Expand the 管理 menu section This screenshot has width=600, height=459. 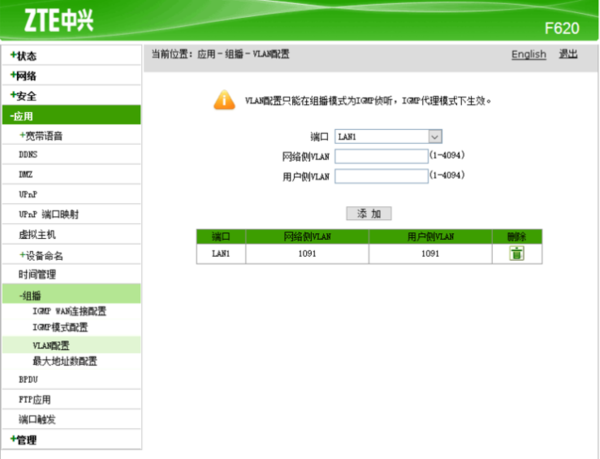(25, 439)
